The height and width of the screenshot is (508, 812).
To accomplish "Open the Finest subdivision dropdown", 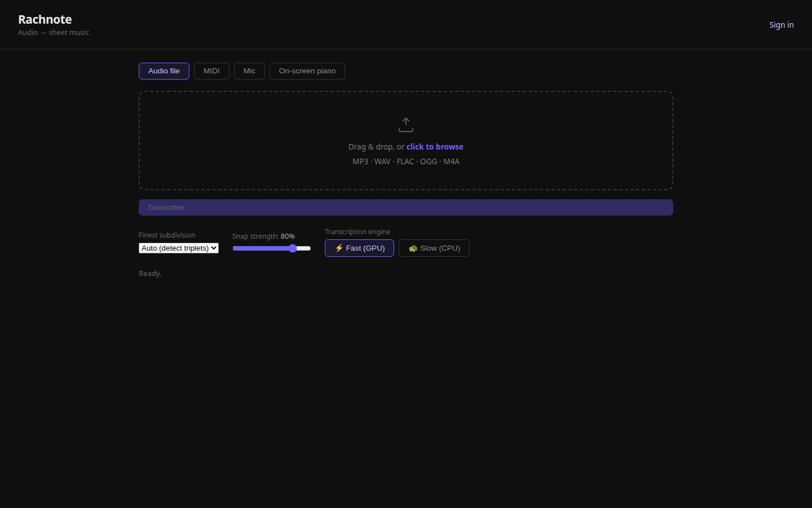I will coord(179,248).
